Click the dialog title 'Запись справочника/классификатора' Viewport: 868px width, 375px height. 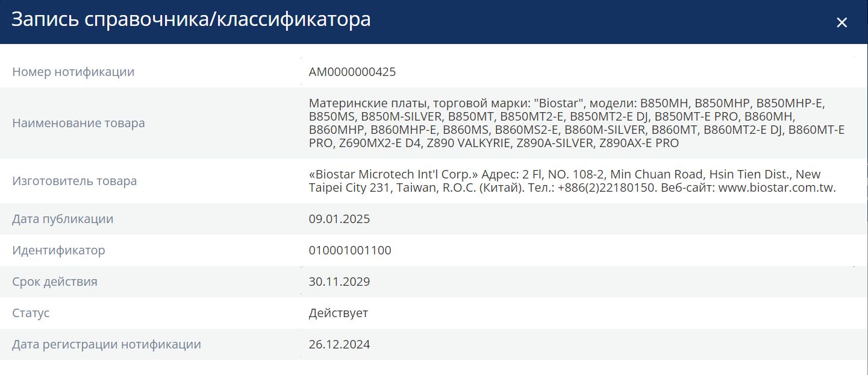pyautogui.click(x=191, y=20)
